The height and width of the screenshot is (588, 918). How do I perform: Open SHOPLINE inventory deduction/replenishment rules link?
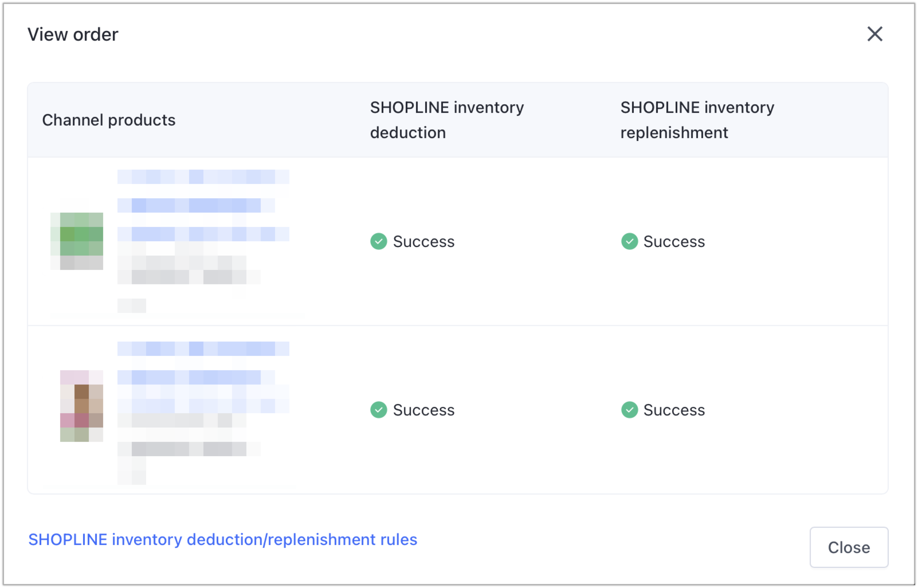(x=223, y=540)
